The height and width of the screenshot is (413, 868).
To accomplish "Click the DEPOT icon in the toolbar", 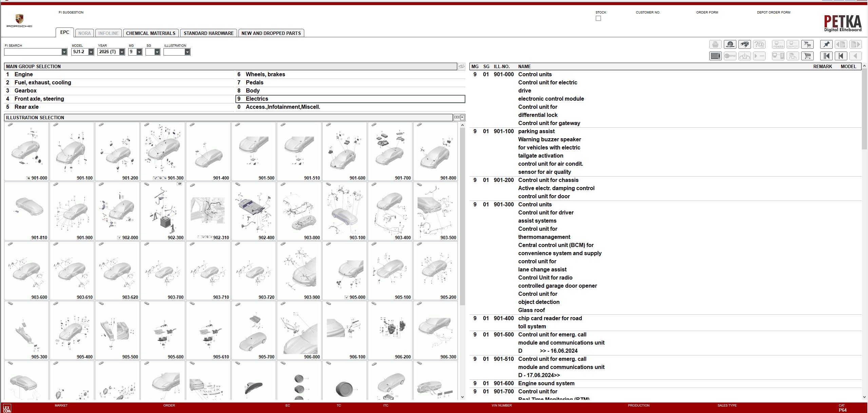I will pyautogui.click(x=793, y=44).
